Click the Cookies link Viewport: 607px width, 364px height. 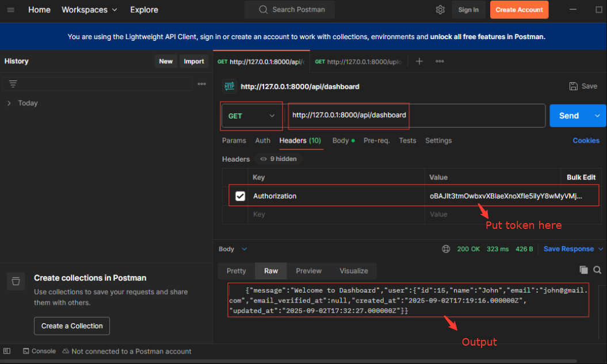586,140
